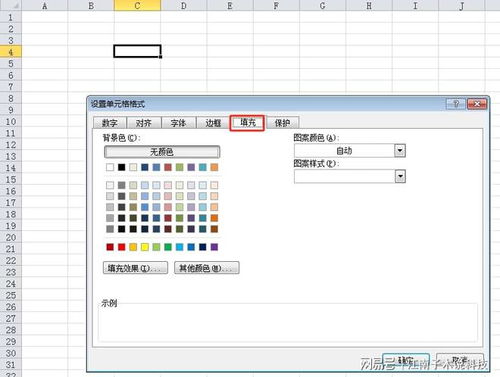Image resolution: width=500 pixels, height=377 pixels.
Task: Select column G header
Action: [x=323, y=5]
